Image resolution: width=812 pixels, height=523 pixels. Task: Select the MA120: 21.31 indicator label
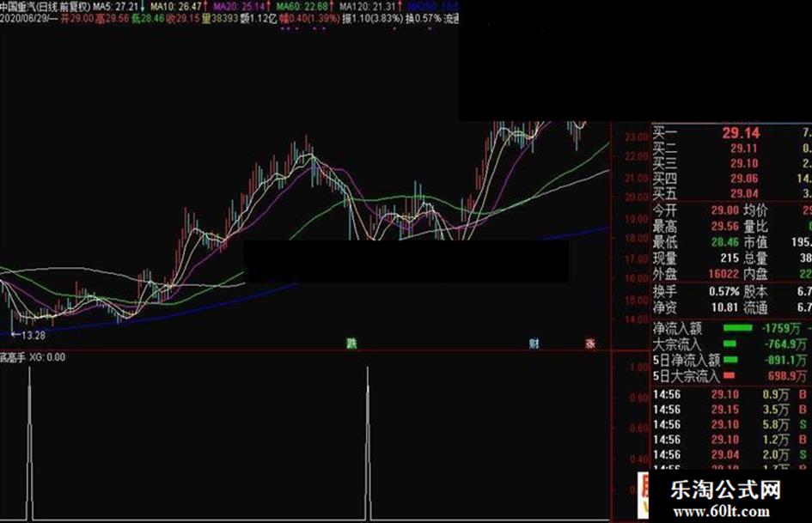368,7
